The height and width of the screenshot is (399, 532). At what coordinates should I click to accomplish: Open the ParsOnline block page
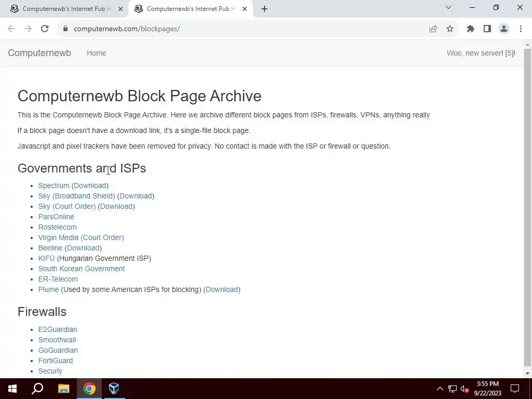click(x=56, y=217)
